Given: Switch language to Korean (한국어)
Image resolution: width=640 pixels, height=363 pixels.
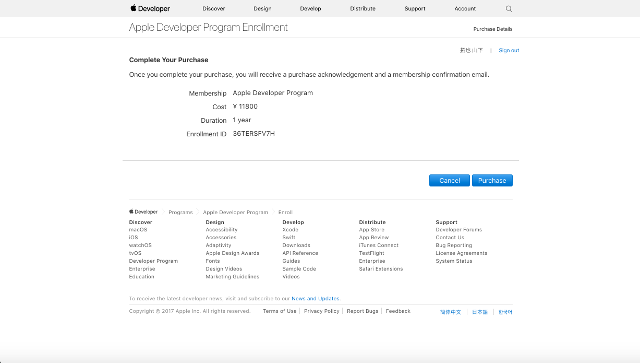Looking at the screenshot, I should 505,312.
